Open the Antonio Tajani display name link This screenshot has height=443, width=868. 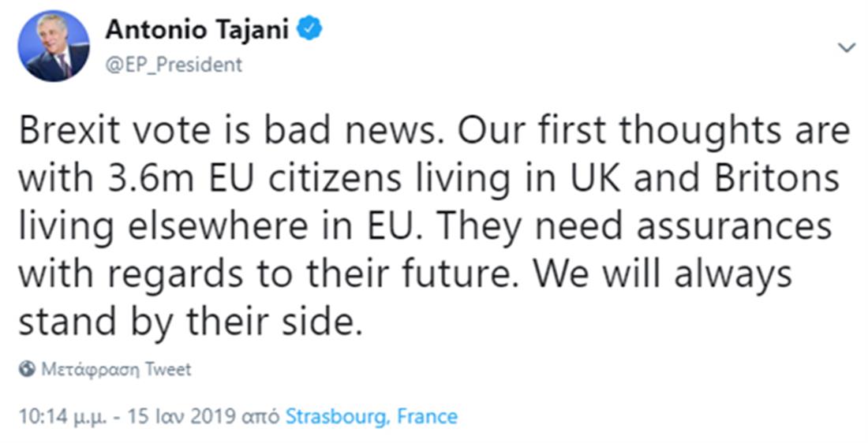tap(199, 30)
